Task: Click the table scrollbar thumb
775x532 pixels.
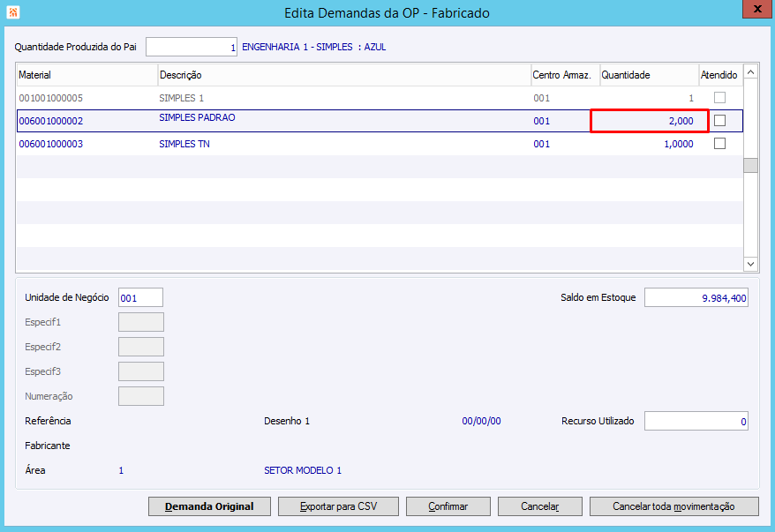Action: 750,166
